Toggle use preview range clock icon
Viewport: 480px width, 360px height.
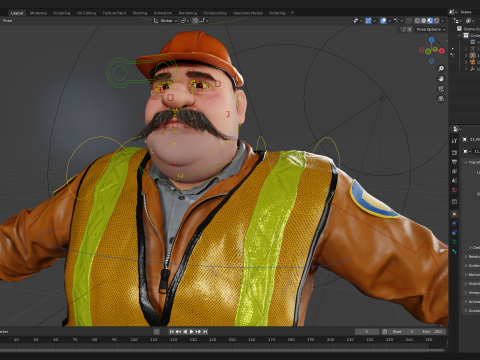[385, 332]
